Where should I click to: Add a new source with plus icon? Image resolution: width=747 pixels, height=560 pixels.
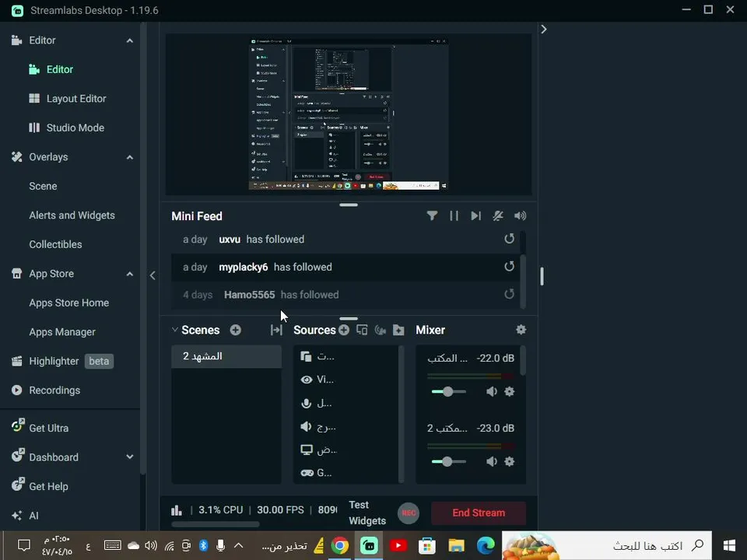pyautogui.click(x=344, y=330)
